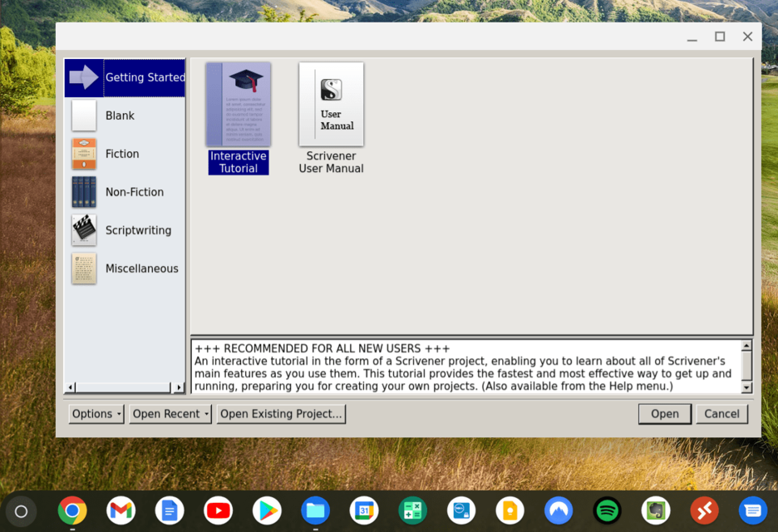Launch the green Calculator app
This screenshot has width=778, height=532.
click(x=413, y=510)
